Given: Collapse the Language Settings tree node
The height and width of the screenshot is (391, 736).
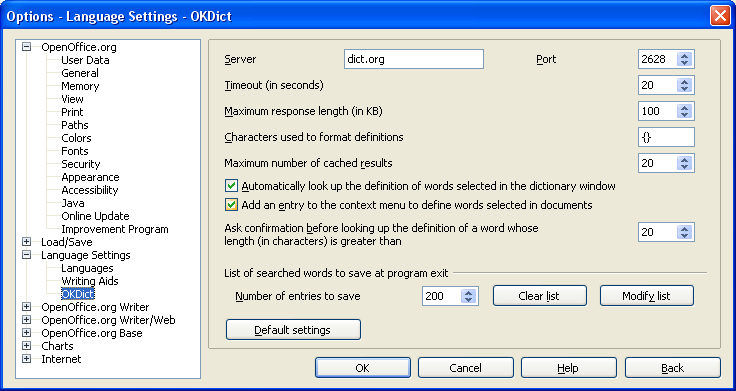Looking at the screenshot, I should pos(26,255).
